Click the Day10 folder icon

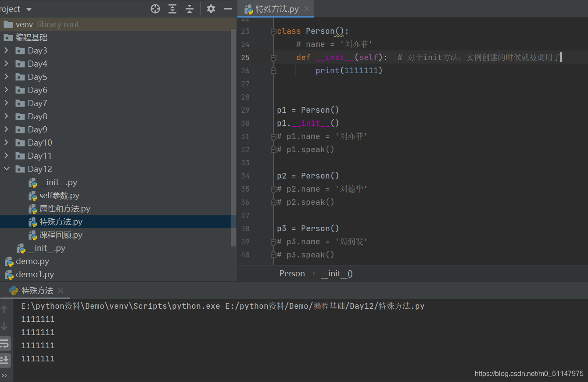20,143
